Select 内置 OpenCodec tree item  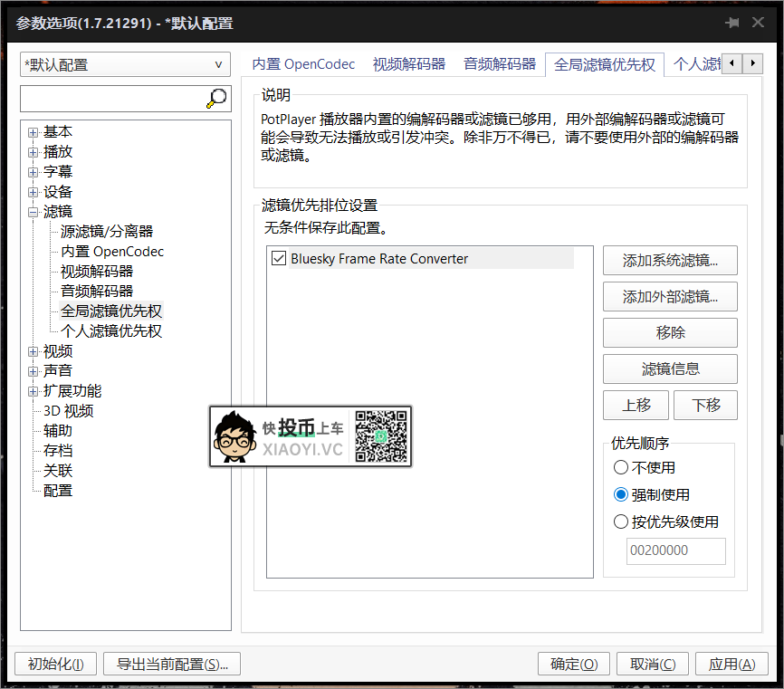point(112,252)
